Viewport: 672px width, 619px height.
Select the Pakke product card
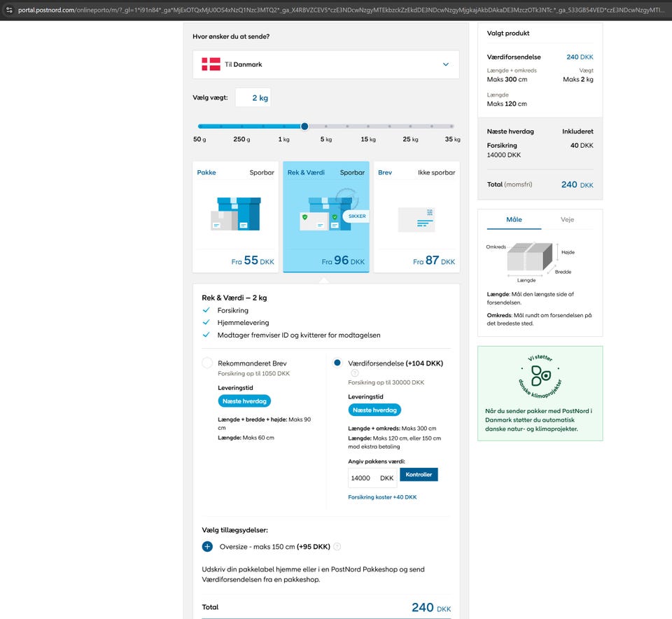[235, 217]
